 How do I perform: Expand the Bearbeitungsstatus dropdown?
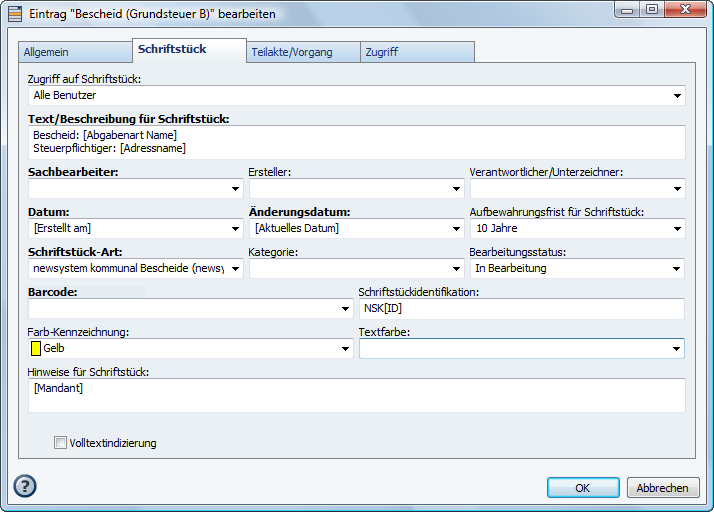pyautogui.click(x=678, y=269)
